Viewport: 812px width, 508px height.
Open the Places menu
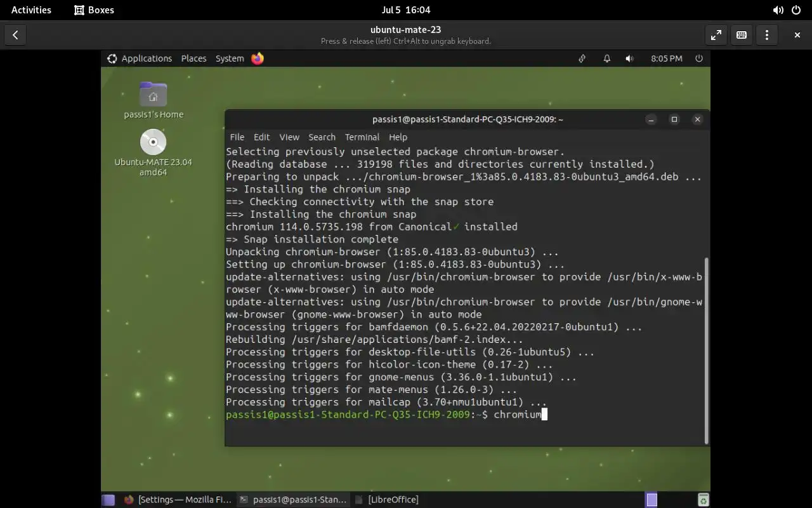[193, 58]
